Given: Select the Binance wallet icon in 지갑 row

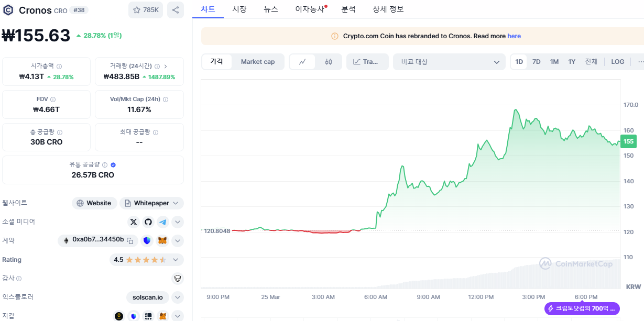Looking at the screenshot, I should click(x=119, y=316).
